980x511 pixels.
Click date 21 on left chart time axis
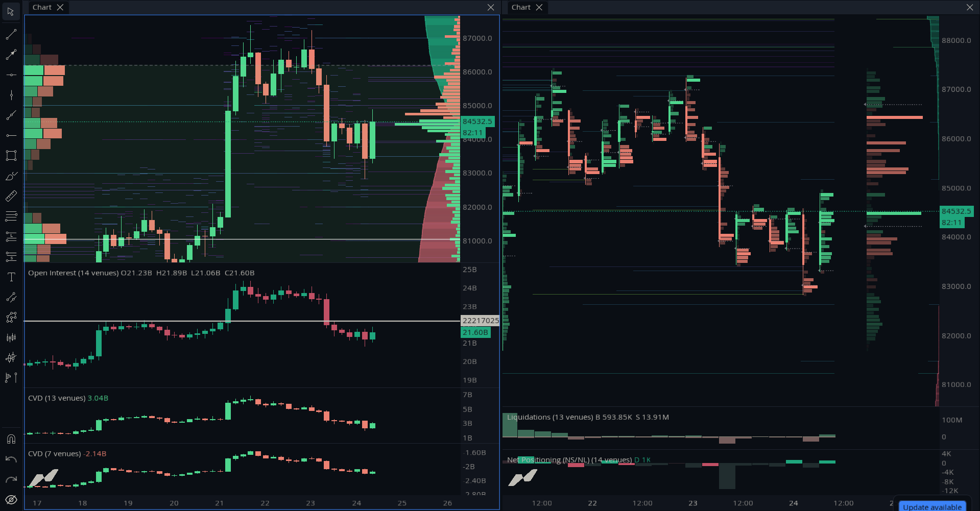coord(219,503)
